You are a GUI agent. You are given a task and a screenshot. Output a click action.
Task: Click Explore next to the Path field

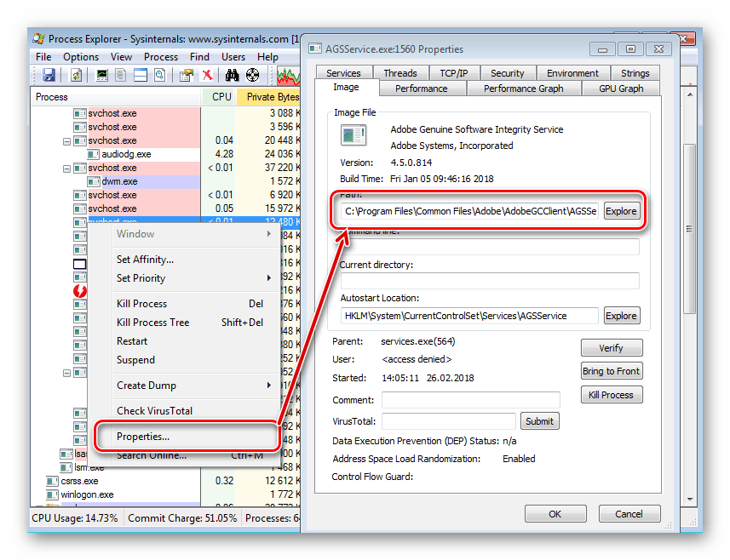pos(621,211)
